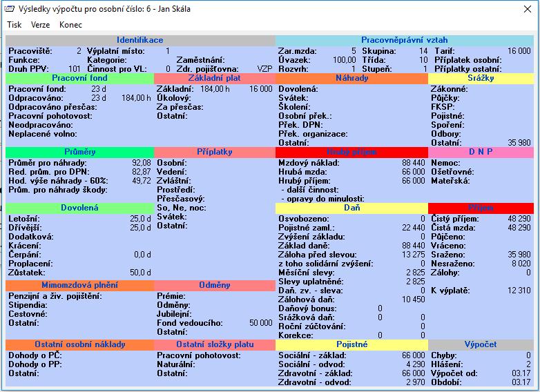Click the Mimomzdová plnění header

(x=79, y=285)
